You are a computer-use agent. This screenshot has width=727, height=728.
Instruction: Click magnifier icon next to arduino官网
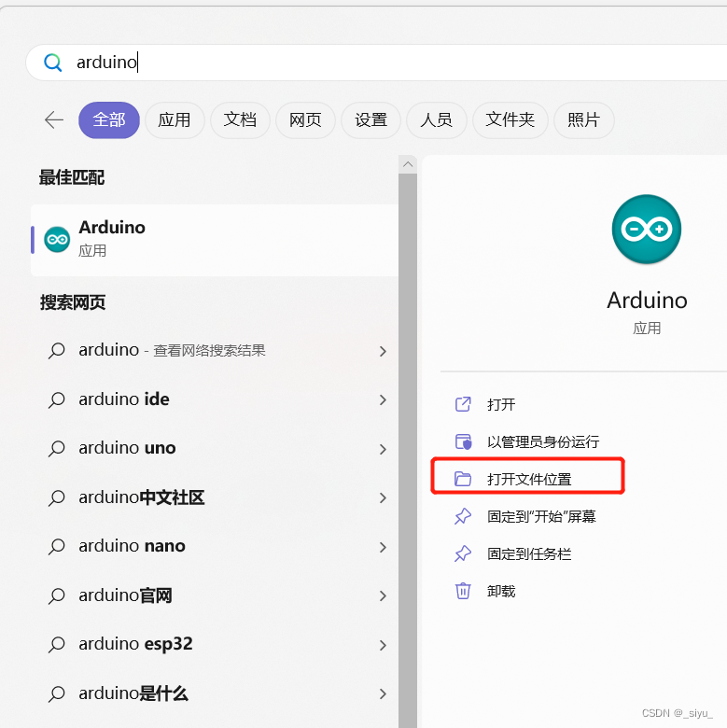tap(57, 595)
